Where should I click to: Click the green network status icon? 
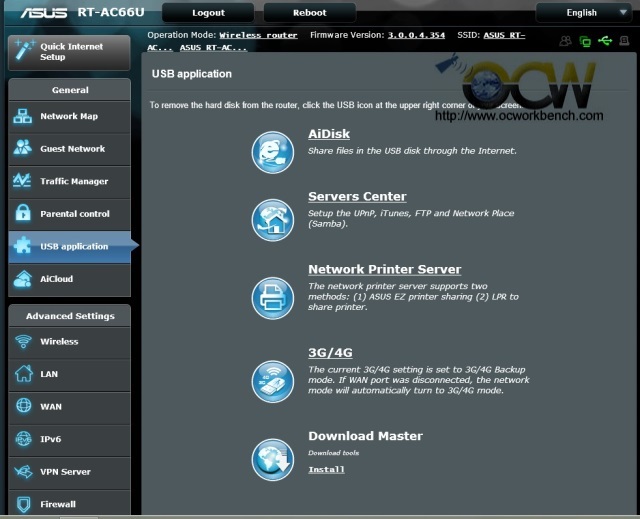tap(585, 41)
